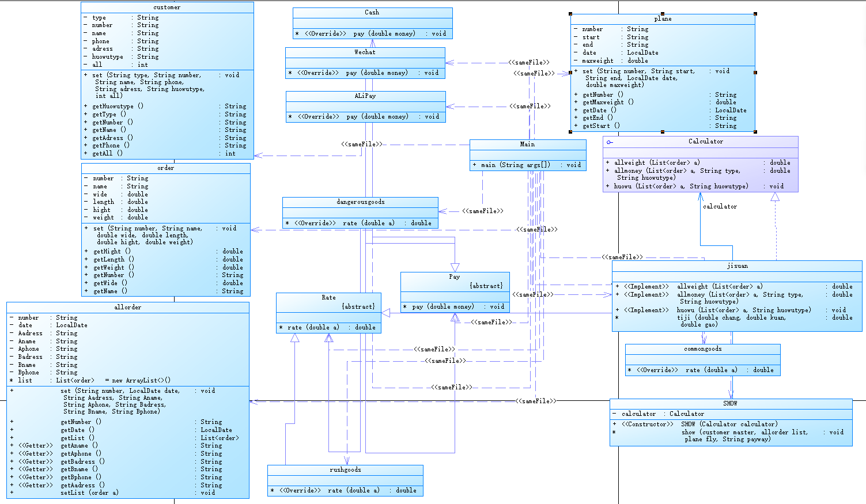Select the Wechat class title
The width and height of the screenshot is (866, 504).
[x=365, y=52]
